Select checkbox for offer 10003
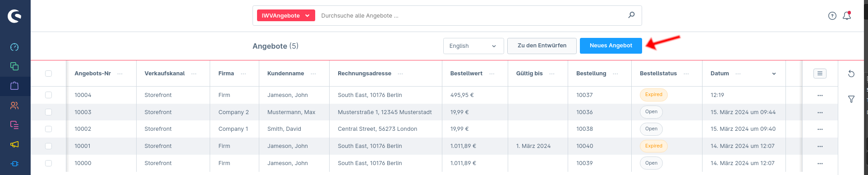Screen dimensions: 868x175 48,112
